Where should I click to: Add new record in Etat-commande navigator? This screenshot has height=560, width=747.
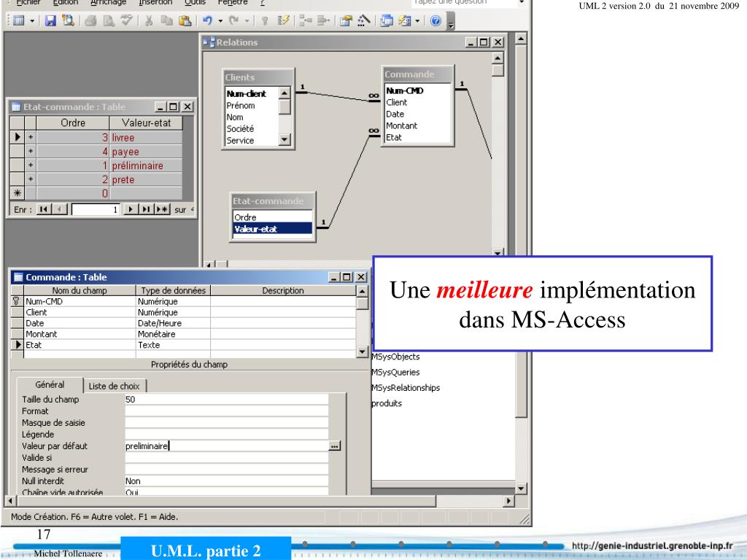tap(162, 209)
